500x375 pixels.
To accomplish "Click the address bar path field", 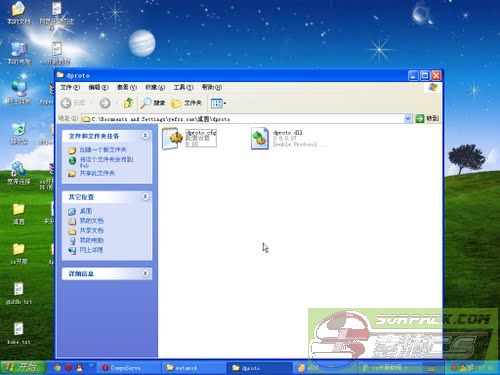I will (243, 119).
